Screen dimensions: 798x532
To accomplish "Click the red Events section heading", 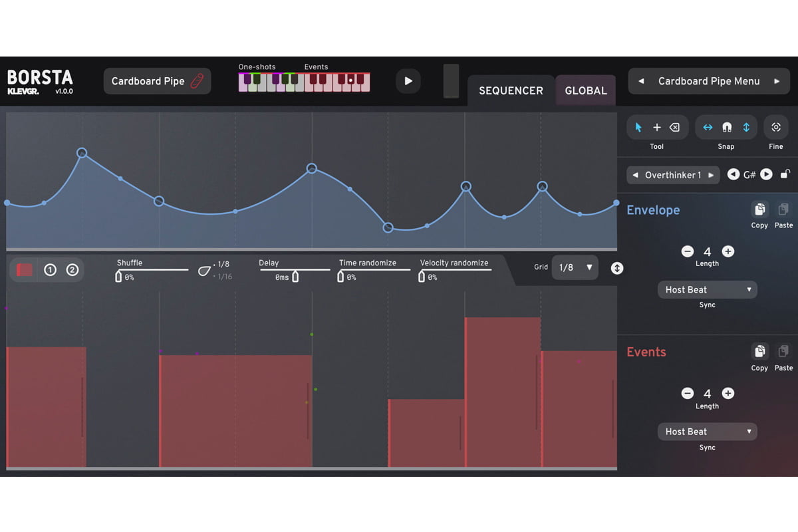I will pyautogui.click(x=646, y=352).
